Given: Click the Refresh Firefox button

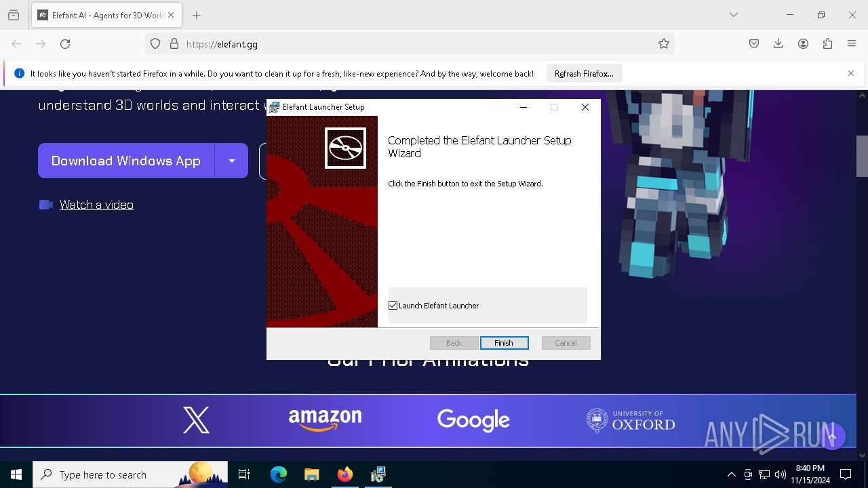Looking at the screenshot, I should coord(584,74).
